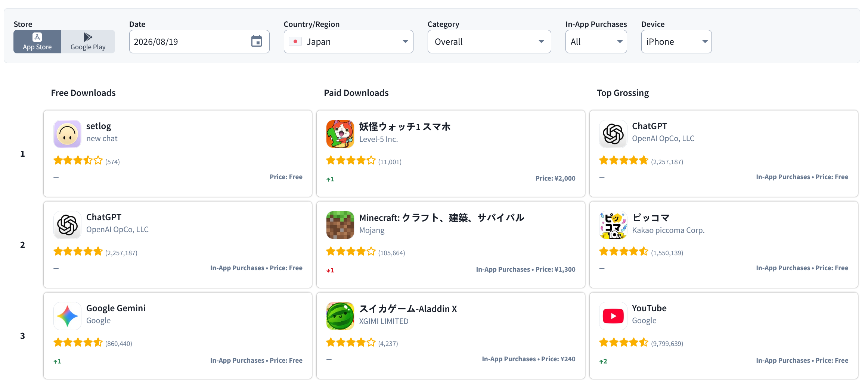
Task: Open the ピッコマ title link
Action: pos(651,218)
